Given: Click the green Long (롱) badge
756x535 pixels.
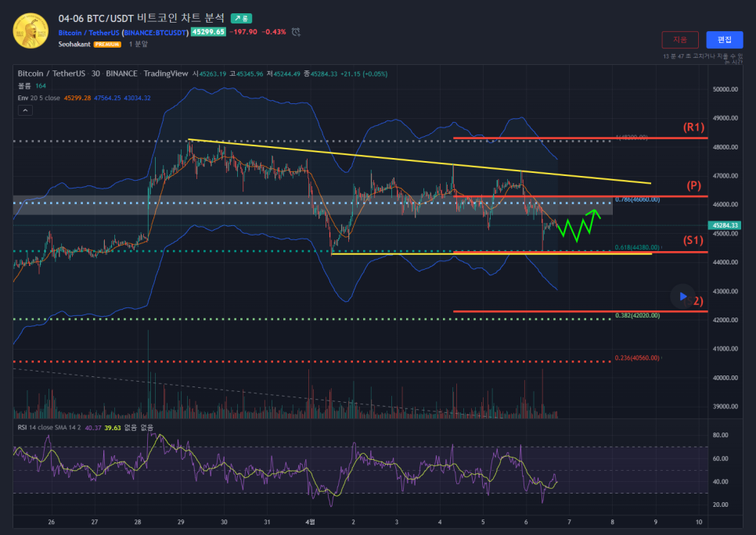Looking at the screenshot, I should click(x=241, y=17).
